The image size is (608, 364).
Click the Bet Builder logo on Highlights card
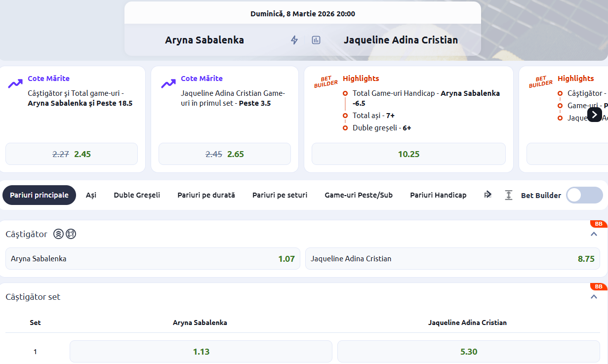click(325, 81)
